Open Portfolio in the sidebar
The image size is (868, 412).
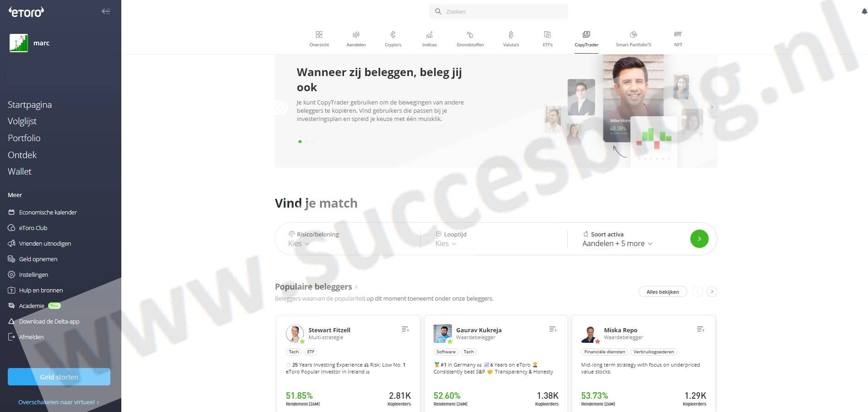tap(24, 138)
